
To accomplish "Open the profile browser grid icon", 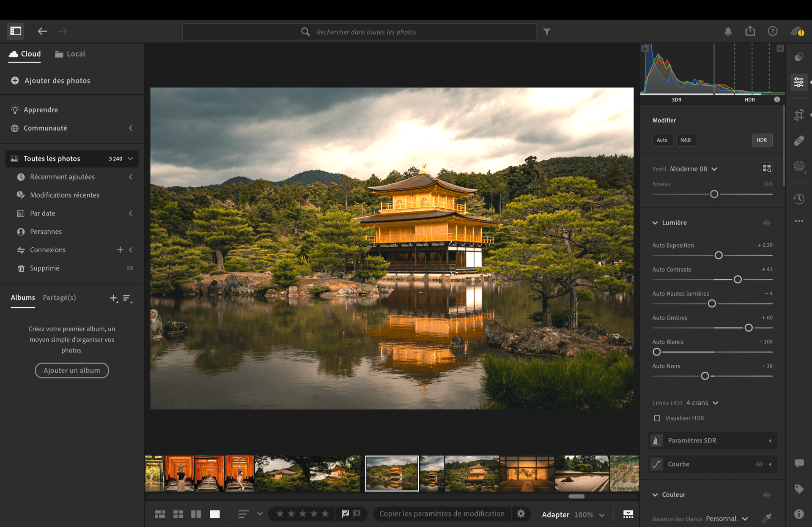I will (x=767, y=168).
